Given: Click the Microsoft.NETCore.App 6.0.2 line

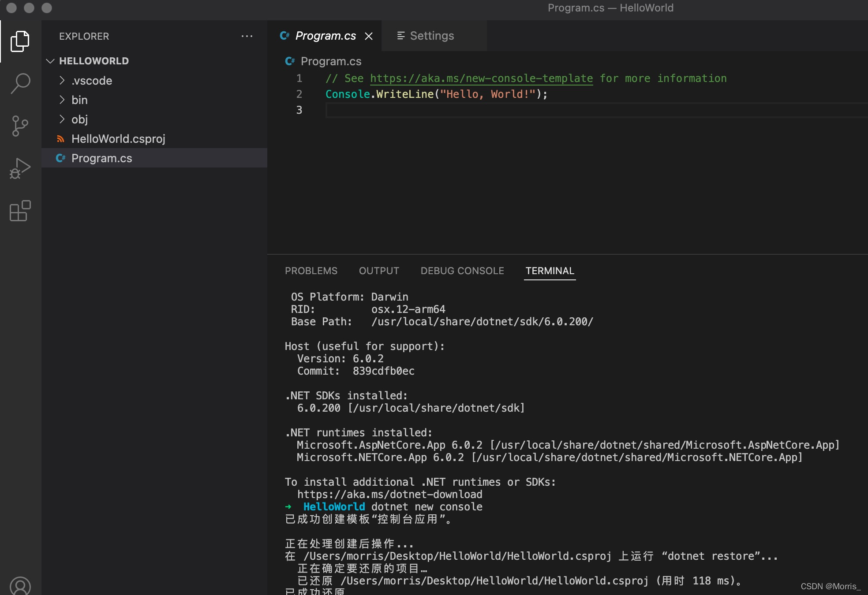Looking at the screenshot, I should (x=550, y=457).
